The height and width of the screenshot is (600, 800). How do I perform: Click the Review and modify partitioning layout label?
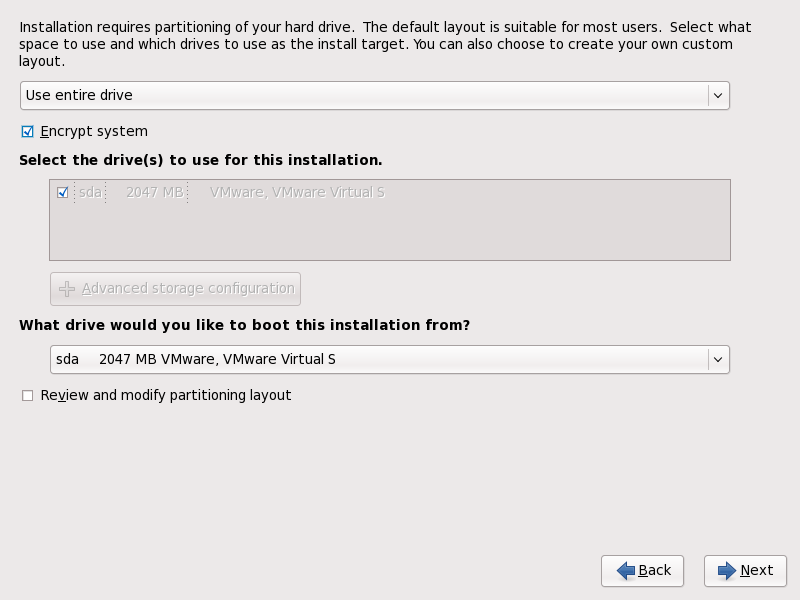pyautogui.click(x=166, y=396)
